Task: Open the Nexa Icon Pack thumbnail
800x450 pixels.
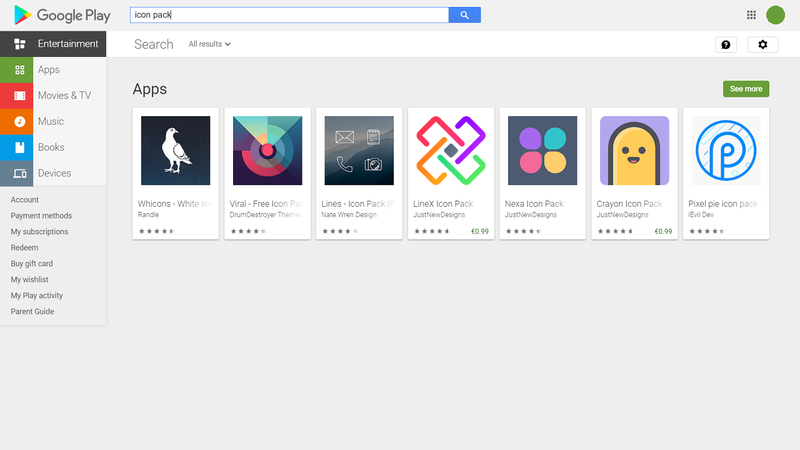Action: point(542,151)
